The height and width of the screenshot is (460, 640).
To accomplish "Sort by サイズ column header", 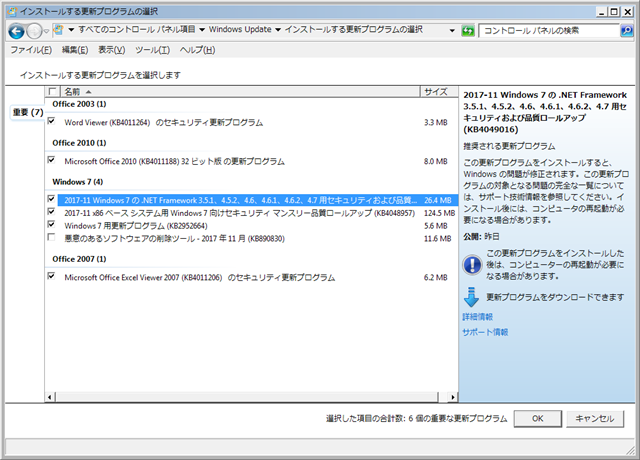I will (439, 91).
